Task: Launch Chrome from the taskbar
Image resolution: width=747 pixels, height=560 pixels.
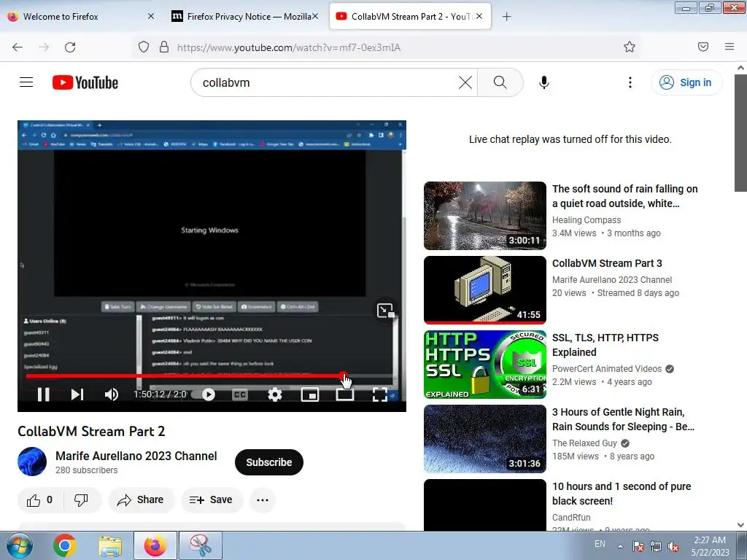Action: tap(64, 545)
